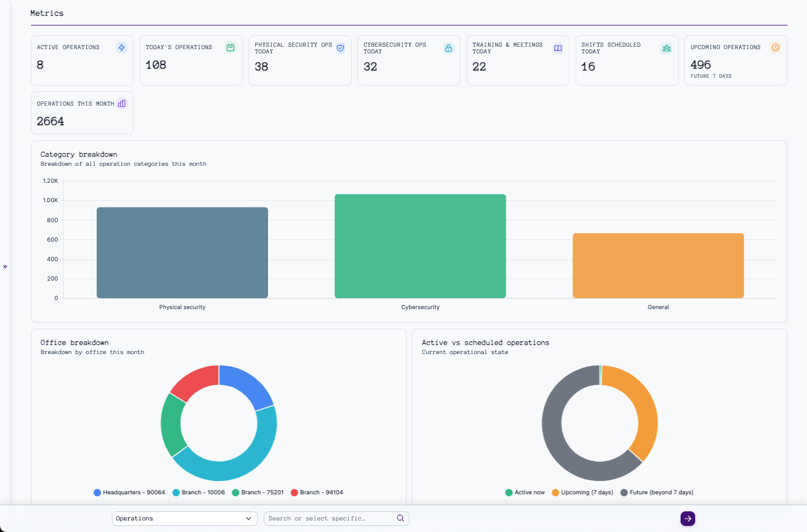The height and width of the screenshot is (532, 807).
Task: Expand the collapsed left sidebar chevron
Action: 5,266
